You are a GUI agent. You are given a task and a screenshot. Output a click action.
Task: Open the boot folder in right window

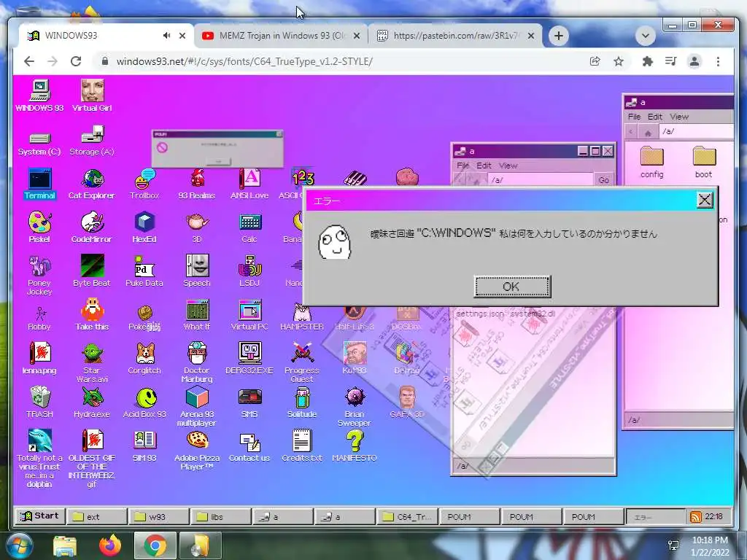tap(704, 163)
